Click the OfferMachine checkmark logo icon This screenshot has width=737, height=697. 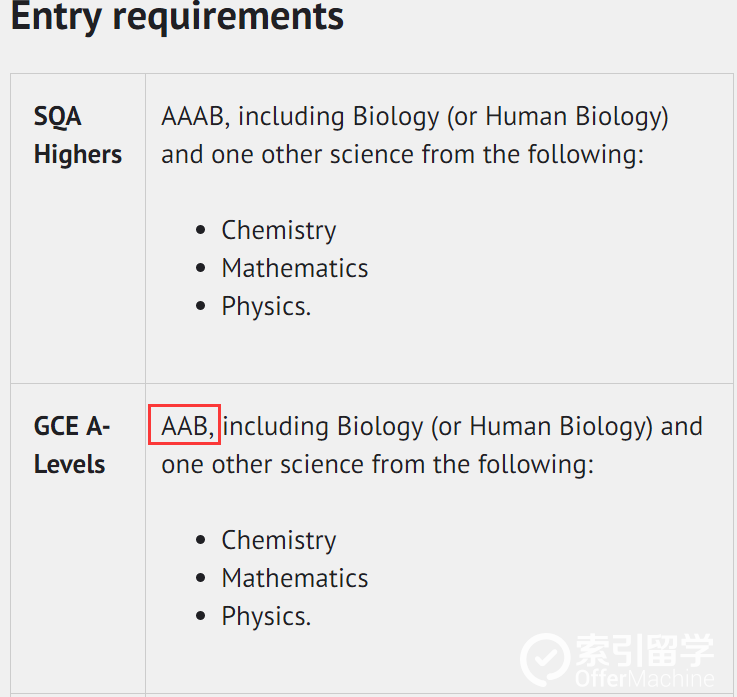[545, 659]
